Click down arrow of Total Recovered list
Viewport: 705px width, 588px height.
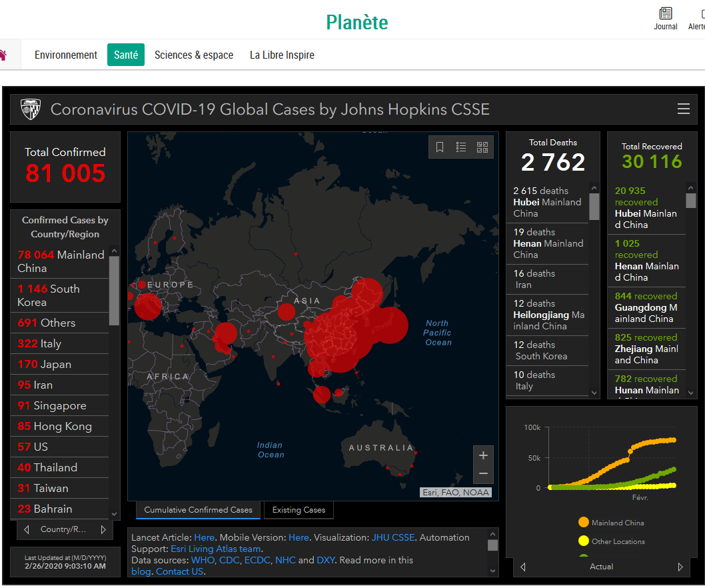click(690, 393)
